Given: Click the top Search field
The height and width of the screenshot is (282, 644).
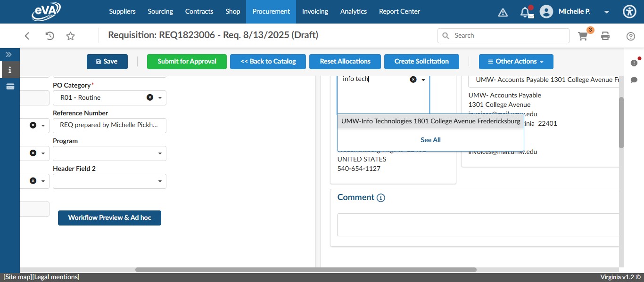Looking at the screenshot, I should click(x=504, y=36).
